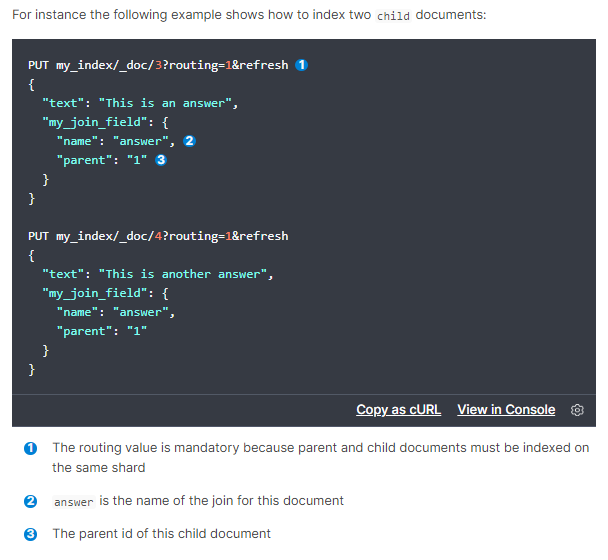Click "The parent id of this child document"
This screenshot has height=560, width=608.
(162, 534)
